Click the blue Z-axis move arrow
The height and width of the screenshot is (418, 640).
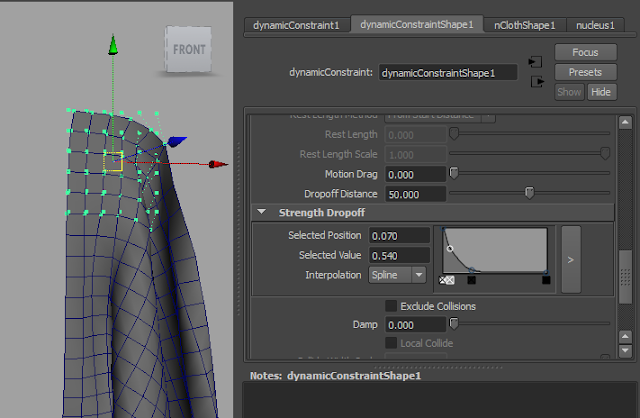(x=177, y=141)
